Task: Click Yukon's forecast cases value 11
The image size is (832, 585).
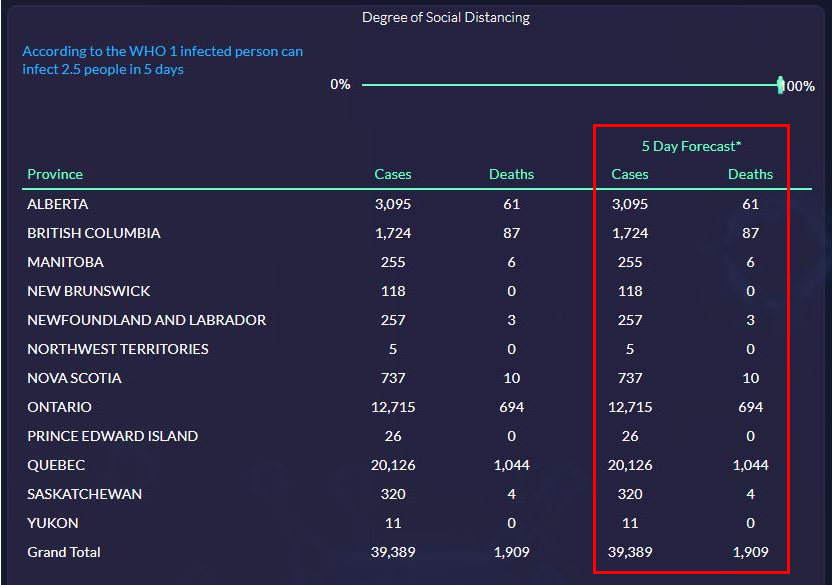Action: [630, 523]
